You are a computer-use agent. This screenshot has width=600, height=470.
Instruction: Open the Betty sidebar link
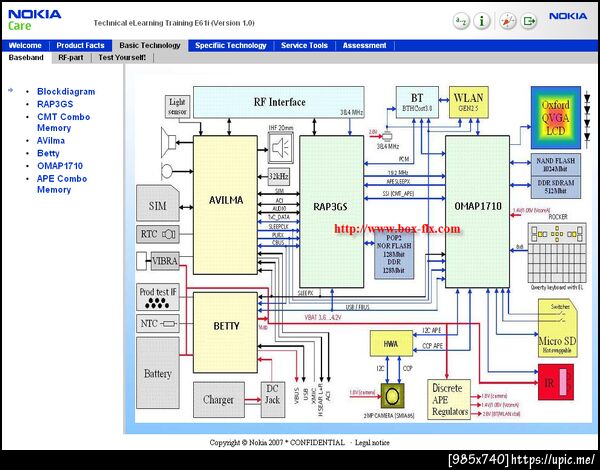click(x=48, y=153)
